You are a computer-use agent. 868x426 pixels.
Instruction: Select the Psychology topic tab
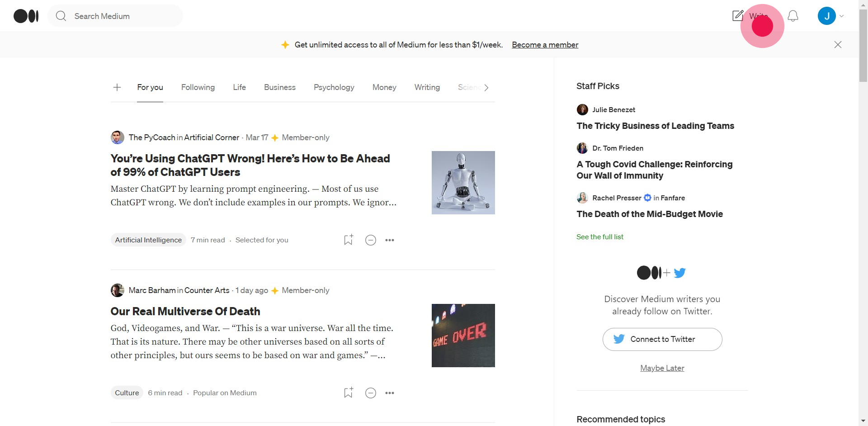pyautogui.click(x=334, y=87)
